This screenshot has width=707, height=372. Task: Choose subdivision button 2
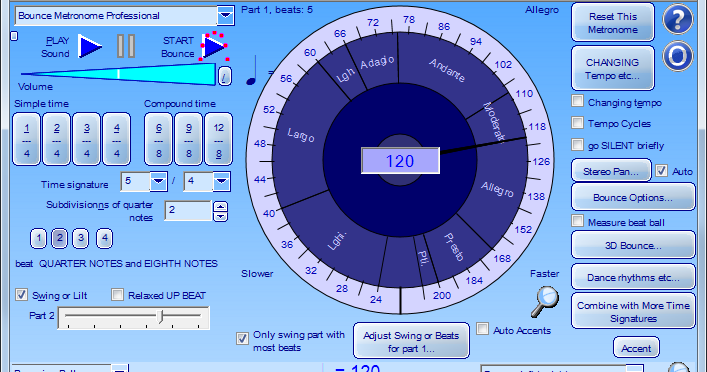click(60, 238)
